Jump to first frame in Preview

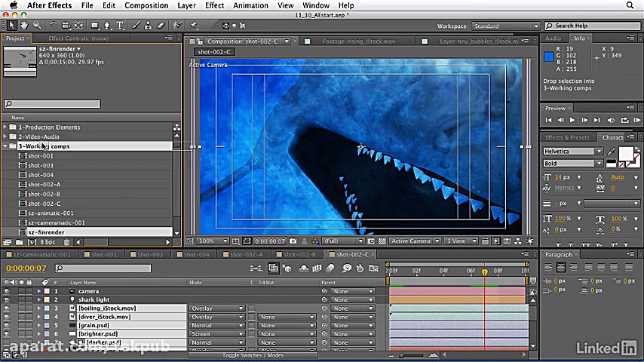pyautogui.click(x=548, y=120)
